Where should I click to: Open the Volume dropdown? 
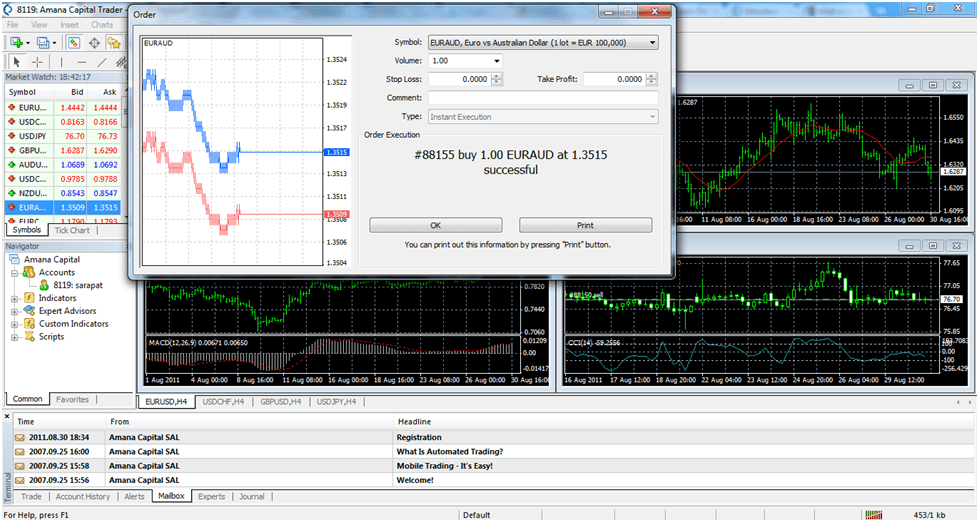496,61
